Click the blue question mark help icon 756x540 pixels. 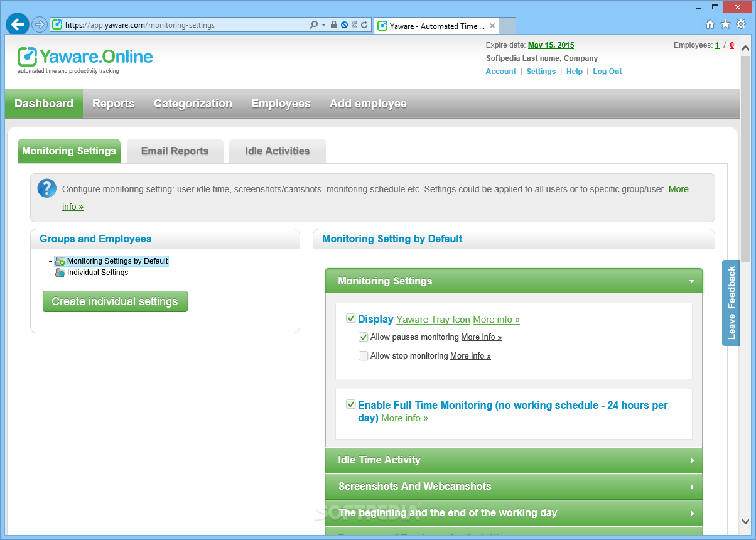pyautogui.click(x=47, y=188)
